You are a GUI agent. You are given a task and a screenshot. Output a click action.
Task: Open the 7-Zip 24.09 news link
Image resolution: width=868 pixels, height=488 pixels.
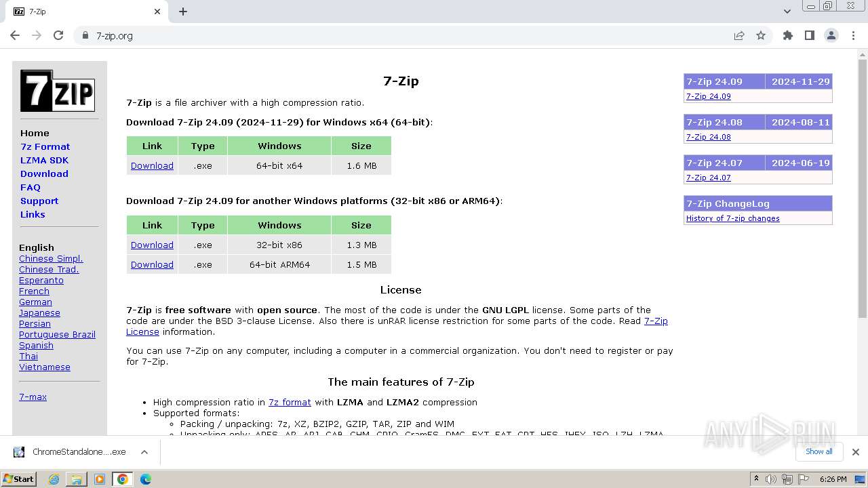(708, 96)
